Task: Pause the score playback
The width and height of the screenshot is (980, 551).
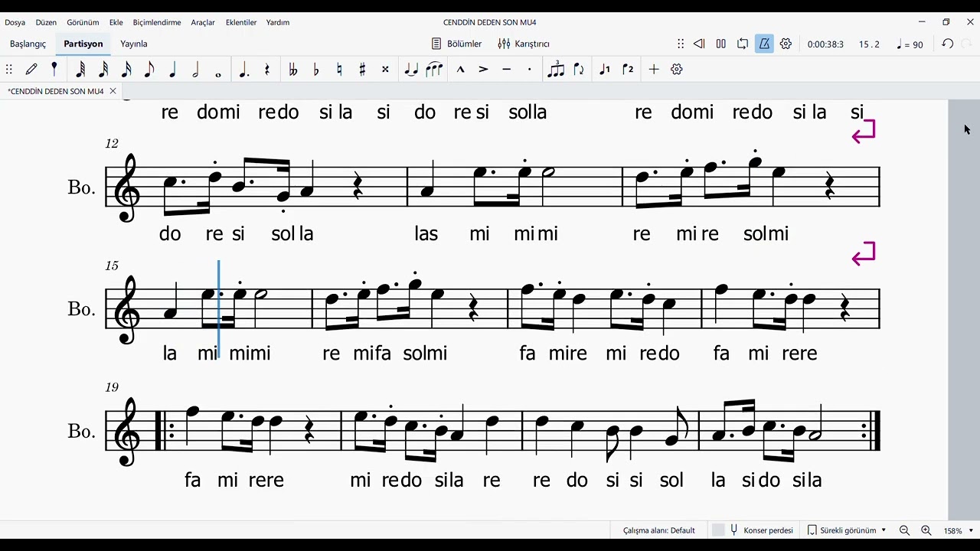Action: click(x=721, y=44)
